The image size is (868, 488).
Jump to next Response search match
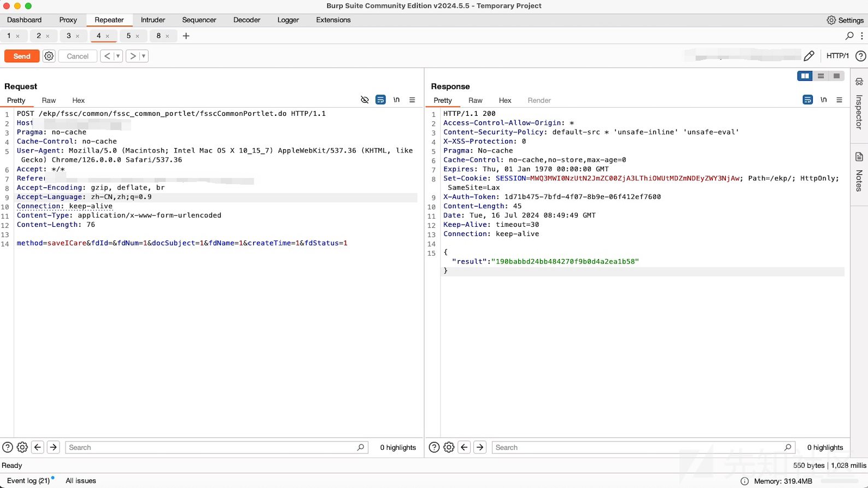point(480,447)
